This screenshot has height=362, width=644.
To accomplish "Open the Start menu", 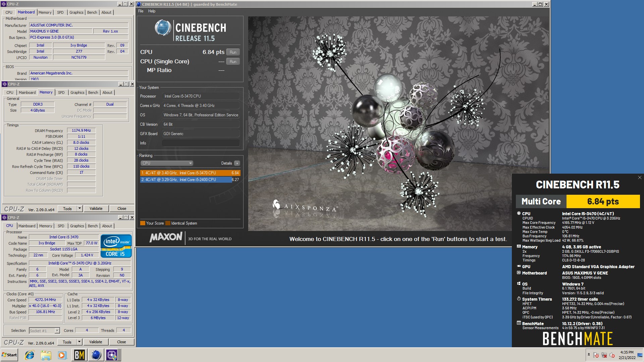I will pos(9,355).
